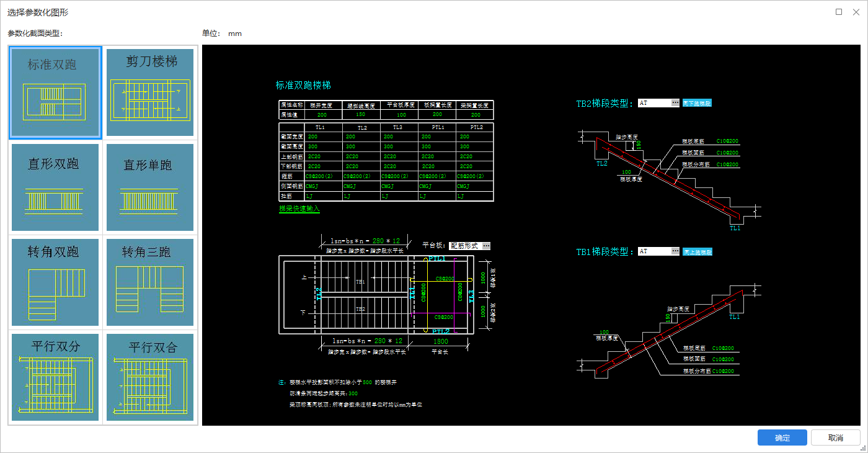Close the 选择参数化图形 dialog
868x453 pixels.
coord(856,12)
